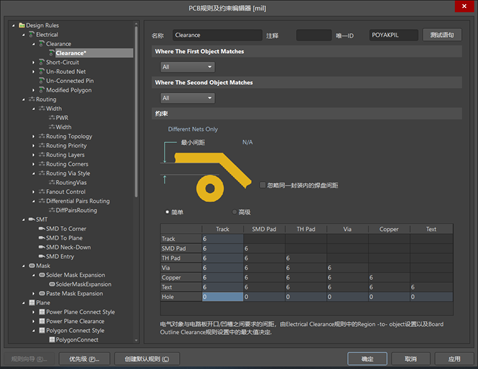Open the first object matches All dropdown

coord(188,67)
